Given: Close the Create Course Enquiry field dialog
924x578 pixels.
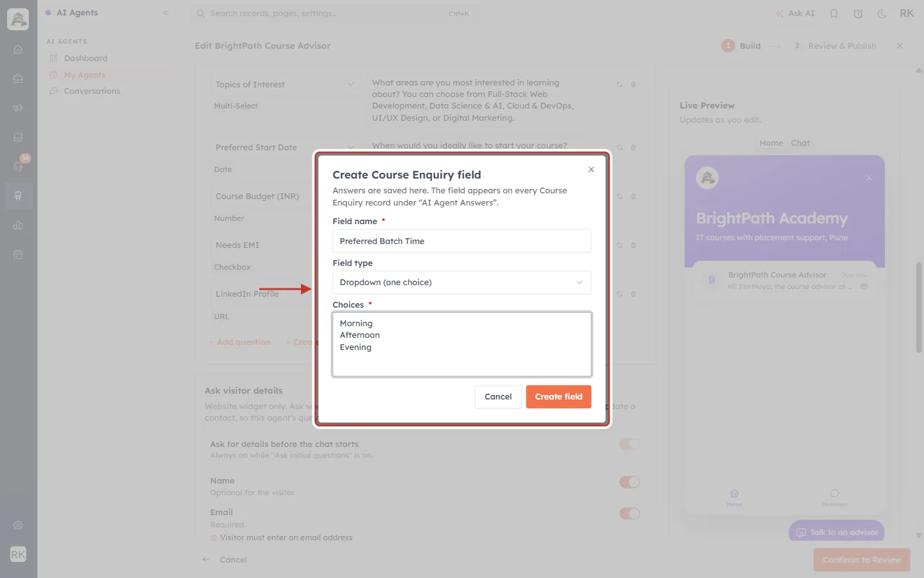Looking at the screenshot, I should coord(591,170).
